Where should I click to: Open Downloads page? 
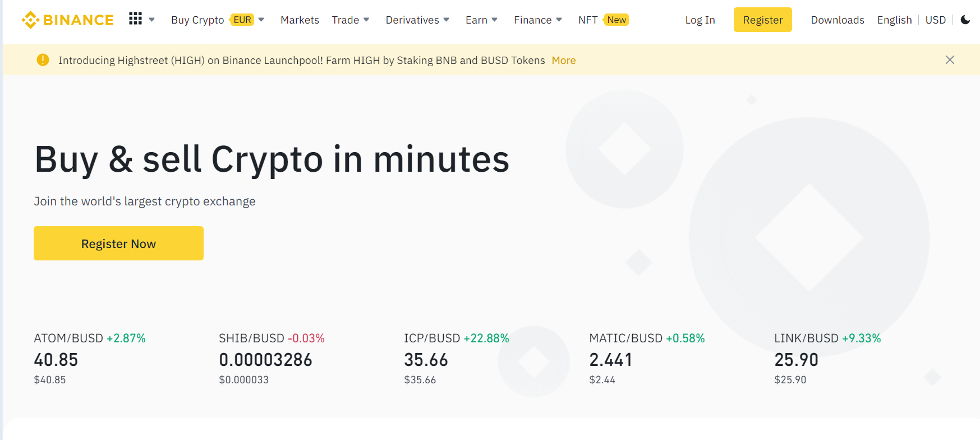coord(838,20)
